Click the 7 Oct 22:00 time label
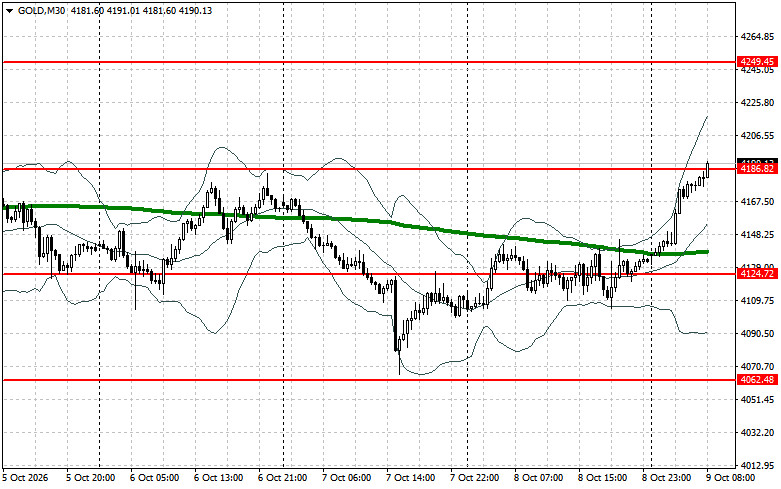The image size is (781, 489). click(475, 478)
